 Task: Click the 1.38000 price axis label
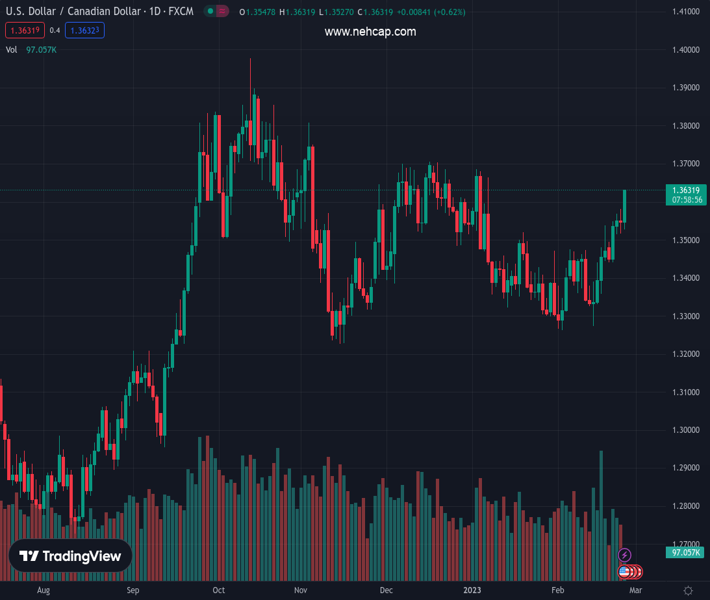pyautogui.click(x=686, y=126)
